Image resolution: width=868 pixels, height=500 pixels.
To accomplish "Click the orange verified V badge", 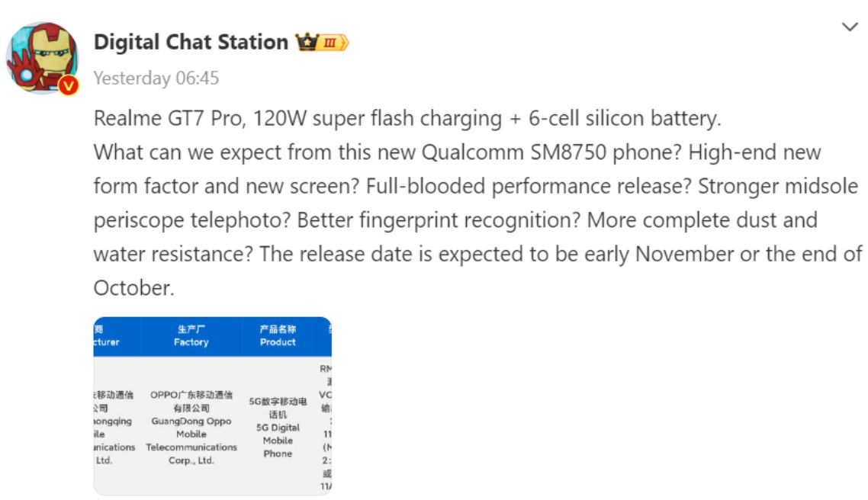I will pyautogui.click(x=69, y=85).
